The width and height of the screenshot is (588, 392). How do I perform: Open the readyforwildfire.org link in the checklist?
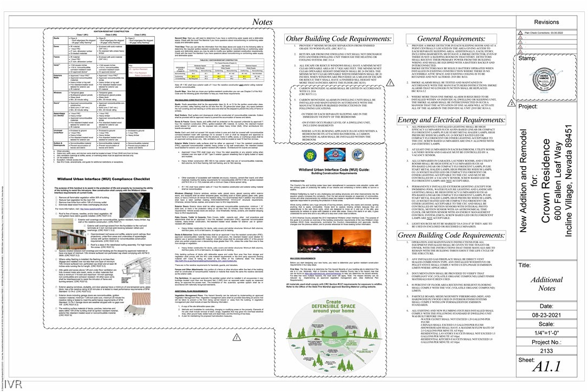click(93, 209)
